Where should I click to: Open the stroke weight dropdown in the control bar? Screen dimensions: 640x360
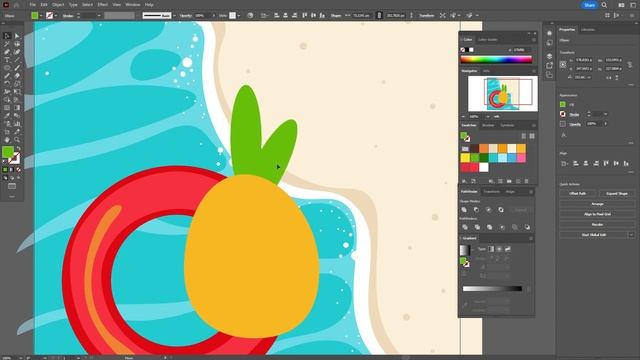click(x=98, y=16)
